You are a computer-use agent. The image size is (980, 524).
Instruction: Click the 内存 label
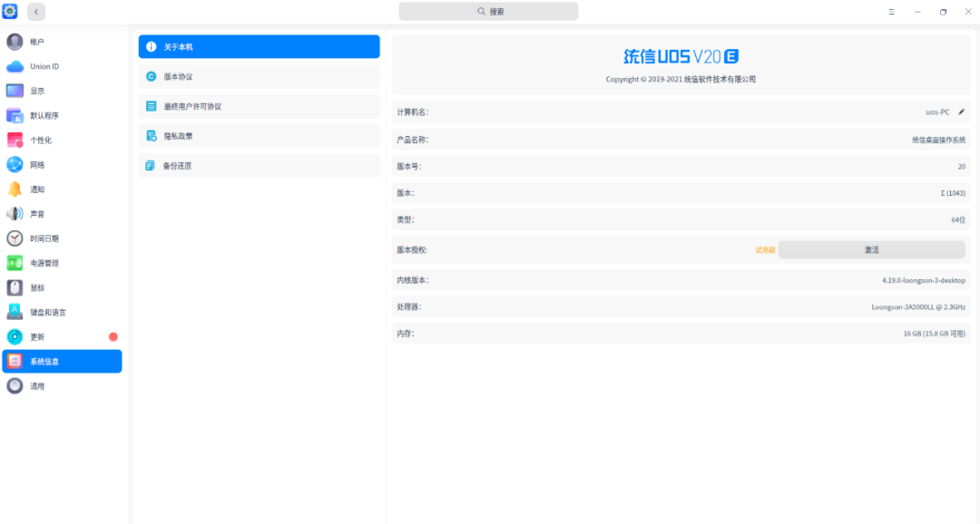405,334
